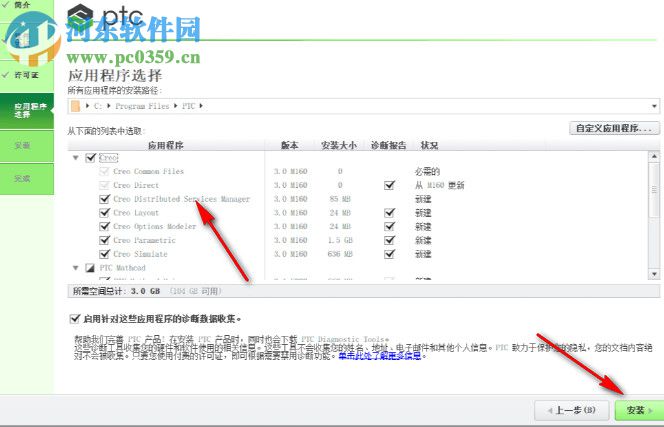Click the Diagnostic Report column header
Image resolution: width=664 pixels, height=427 pixels.
pos(388,145)
